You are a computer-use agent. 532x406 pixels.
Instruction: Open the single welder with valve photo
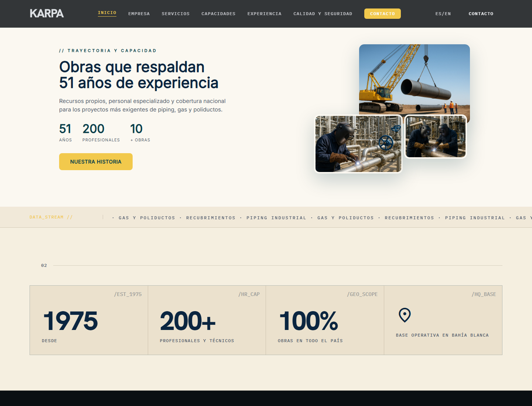(358, 144)
